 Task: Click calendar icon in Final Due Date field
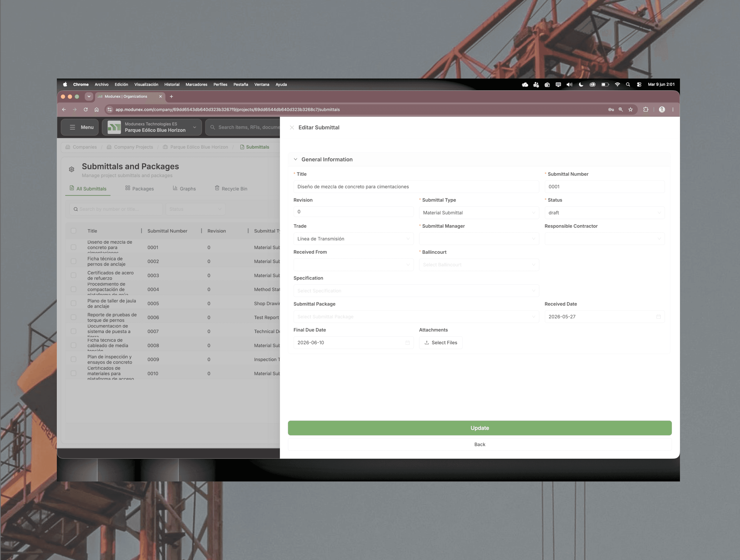[407, 343]
